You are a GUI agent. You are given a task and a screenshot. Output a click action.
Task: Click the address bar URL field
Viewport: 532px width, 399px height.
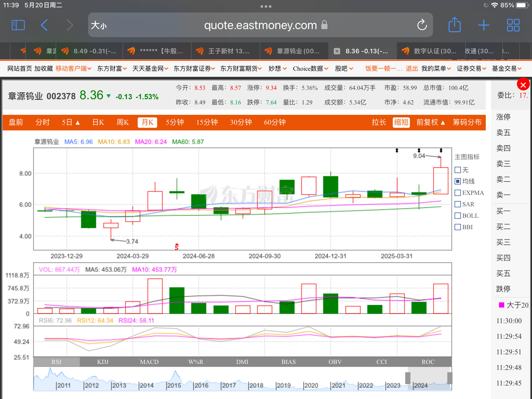(260, 25)
